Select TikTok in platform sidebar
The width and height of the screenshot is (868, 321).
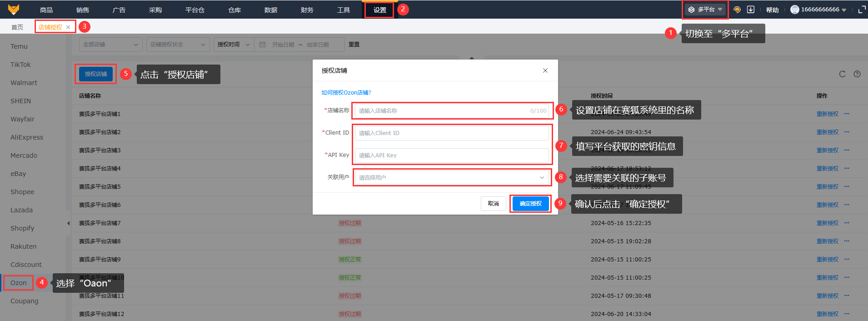(x=20, y=65)
